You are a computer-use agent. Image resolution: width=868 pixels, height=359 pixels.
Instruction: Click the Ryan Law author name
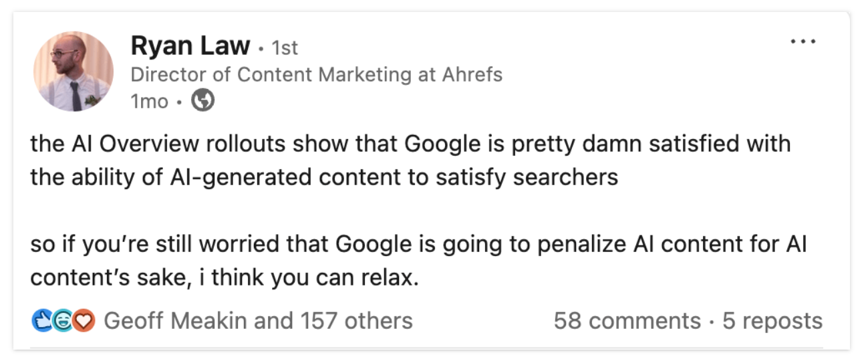pyautogui.click(x=190, y=46)
